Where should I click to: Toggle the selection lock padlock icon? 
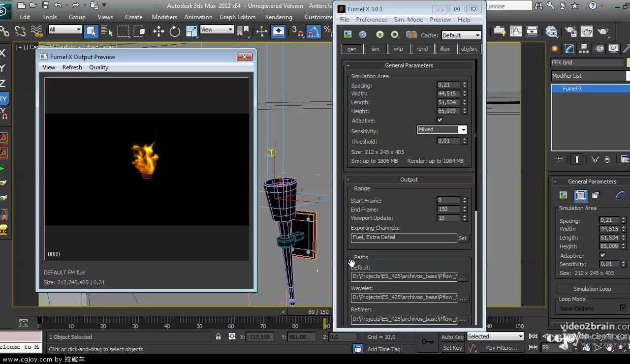pyautogui.click(x=218, y=337)
